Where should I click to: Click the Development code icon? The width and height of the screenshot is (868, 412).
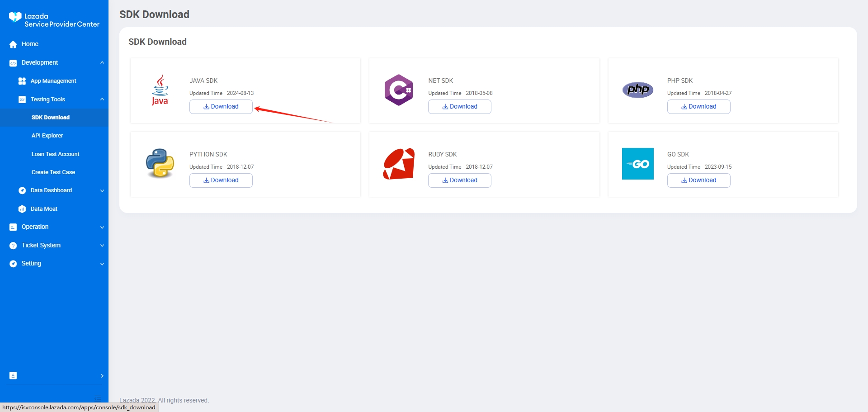(13, 63)
